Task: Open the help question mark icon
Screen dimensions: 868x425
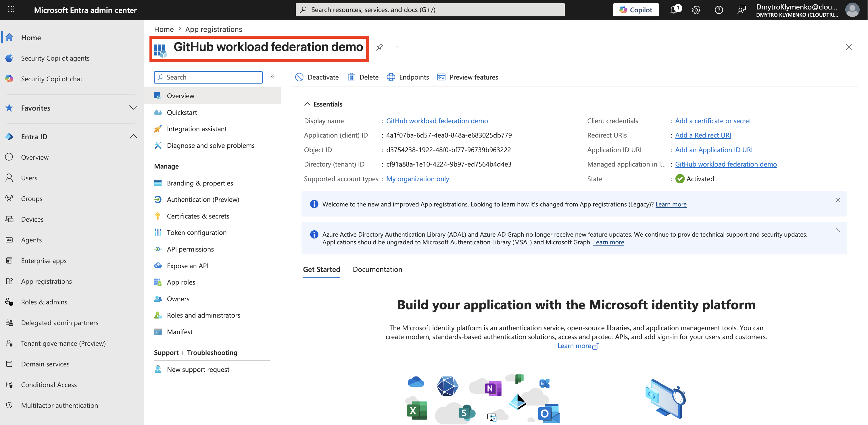Action: (x=719, y=10)
